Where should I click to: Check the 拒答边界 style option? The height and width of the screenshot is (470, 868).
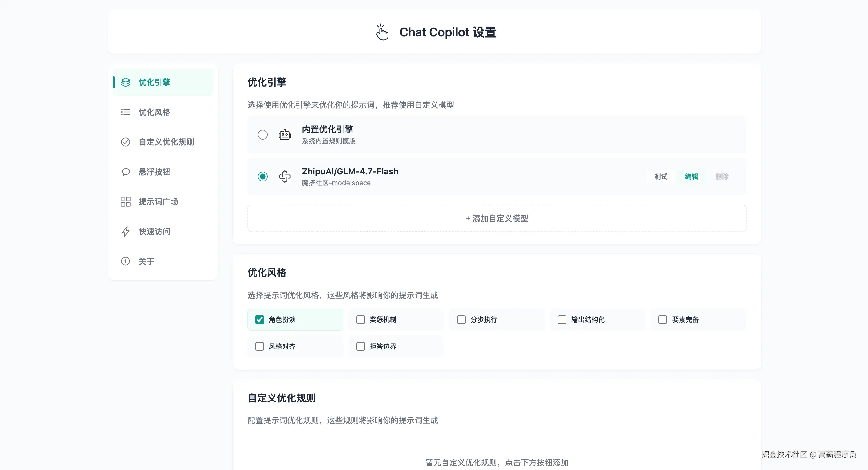(x=360, y=347)
